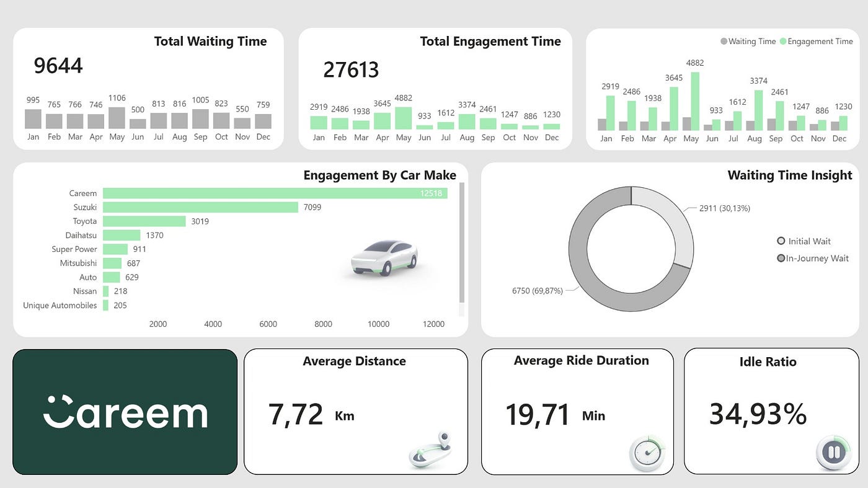Select the green Engagement Time legend marker
Viewport: 868px width, 488px height.
pos(783,42)
